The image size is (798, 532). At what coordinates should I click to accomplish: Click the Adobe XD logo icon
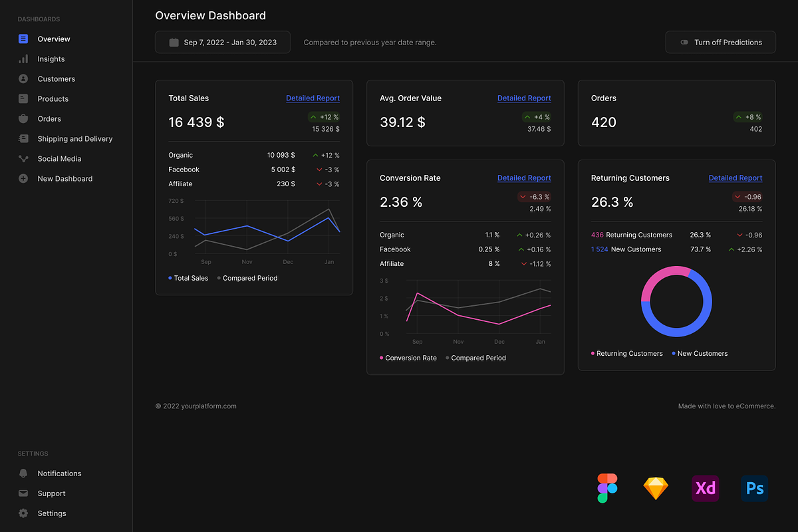point(705,489)
